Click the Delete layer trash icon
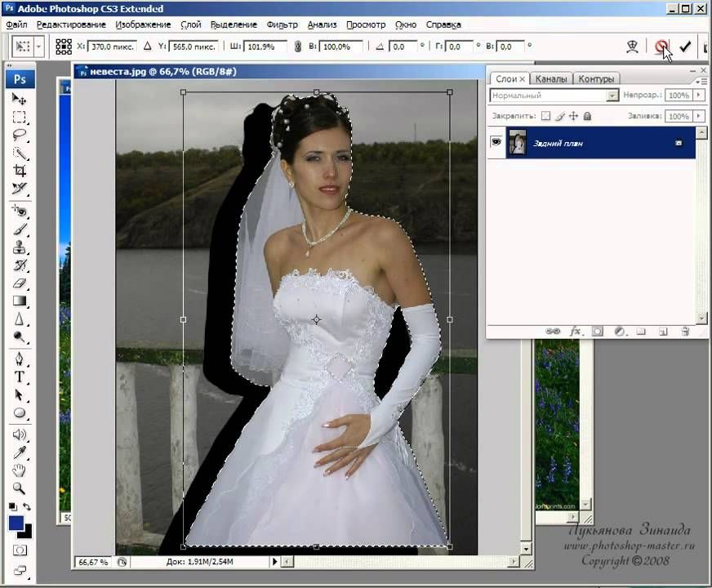 point(685,332)
